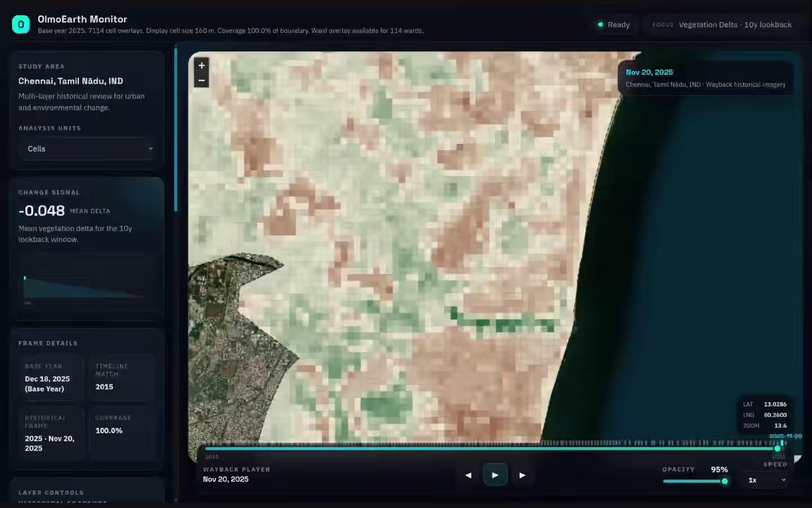Click the base year summary text in header
The width and height of the screenshot is (812, 508).
pyautogui.click(x=231, y=30)
